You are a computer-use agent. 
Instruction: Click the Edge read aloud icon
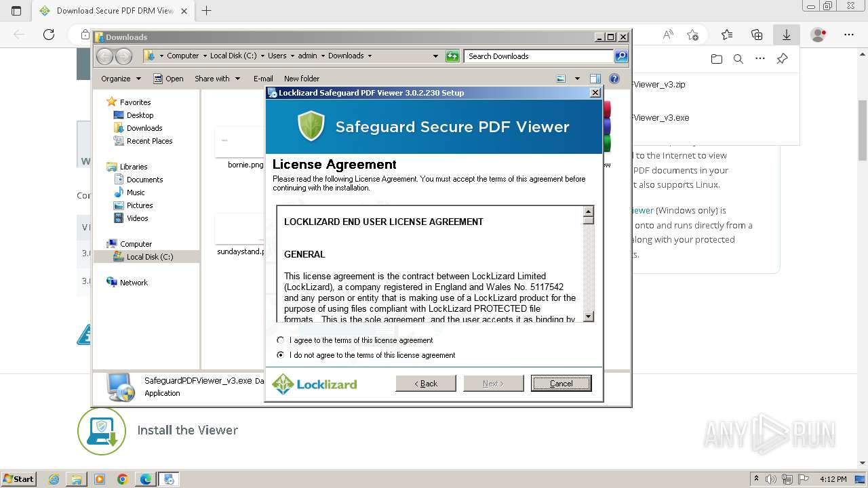[668, 35]
